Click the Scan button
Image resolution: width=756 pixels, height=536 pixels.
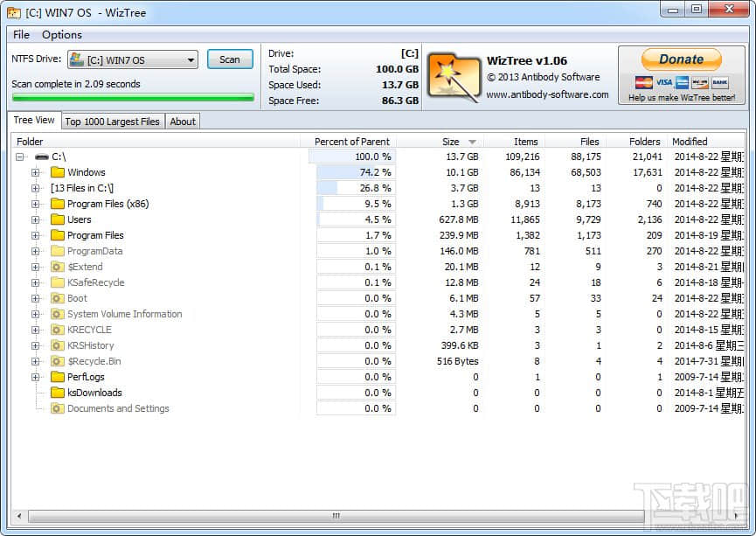(230, 59)
